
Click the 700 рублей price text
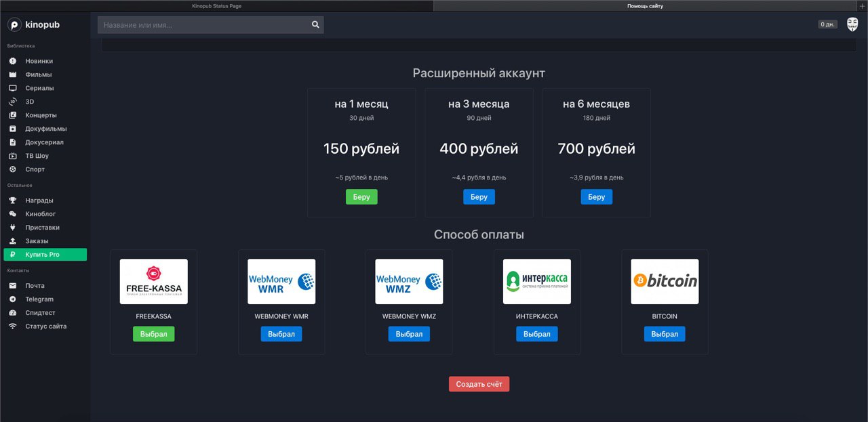pos(597,149)
